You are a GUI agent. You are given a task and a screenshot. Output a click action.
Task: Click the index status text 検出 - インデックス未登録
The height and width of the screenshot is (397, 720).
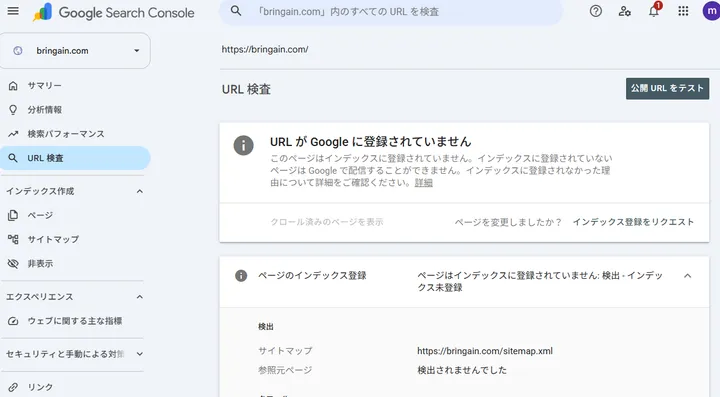tap(540, 281)
